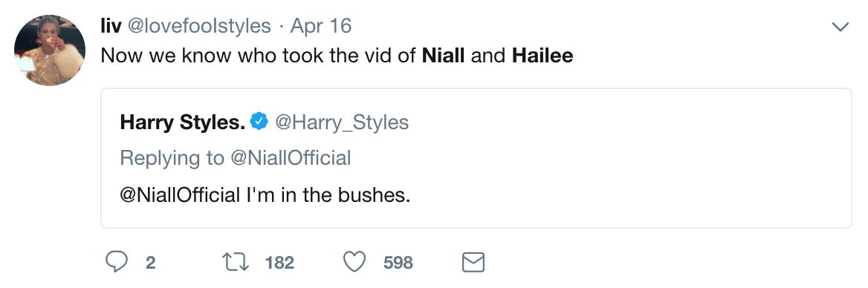The width and height of the screenshot is (868, 288).
Task: Open liv's profile picture
Action: (x=50, y=50)
